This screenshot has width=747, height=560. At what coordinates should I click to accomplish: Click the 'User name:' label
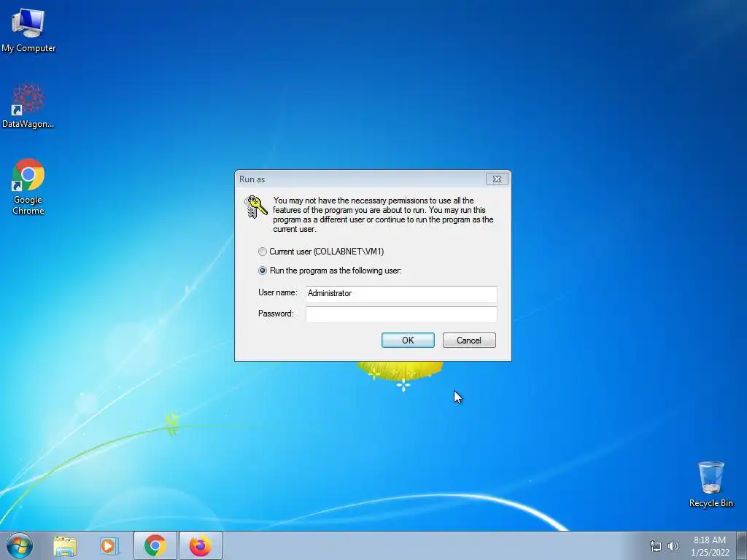(278, 292)
